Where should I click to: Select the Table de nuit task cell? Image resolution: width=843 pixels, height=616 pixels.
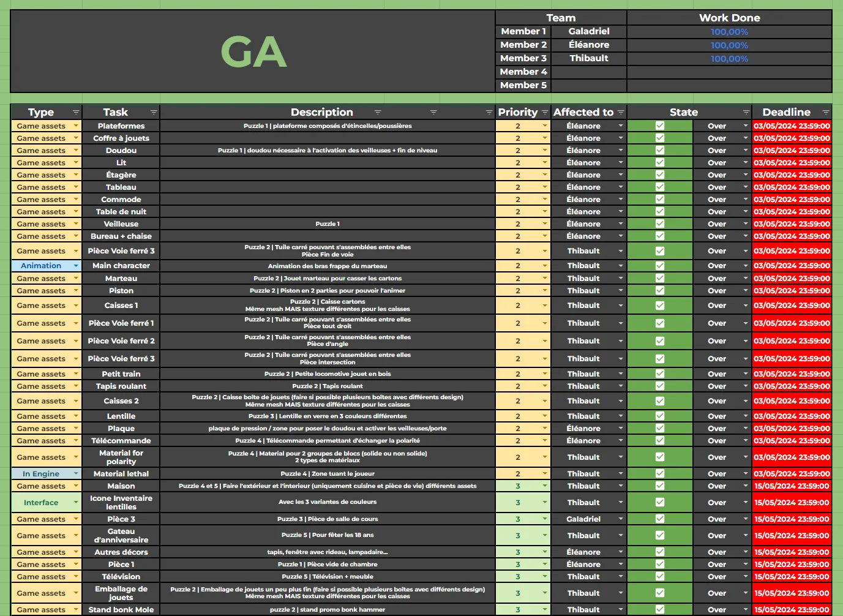[121, 212]
